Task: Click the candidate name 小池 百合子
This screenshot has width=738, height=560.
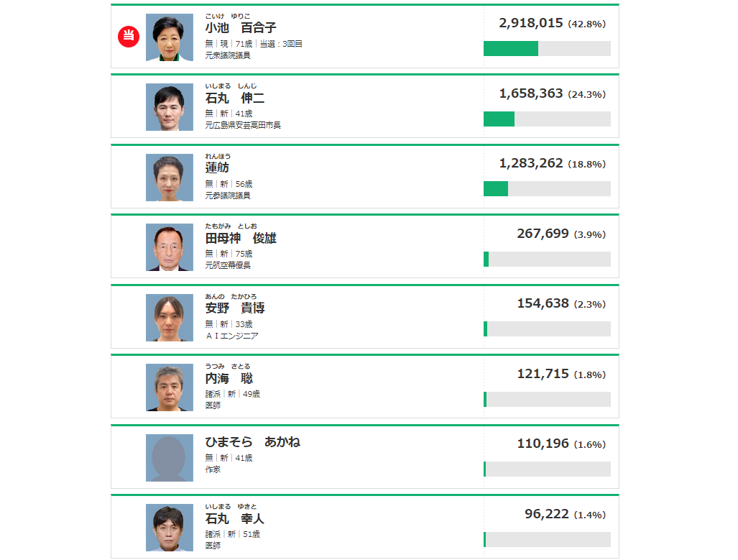Action: (x=241, y=28)
